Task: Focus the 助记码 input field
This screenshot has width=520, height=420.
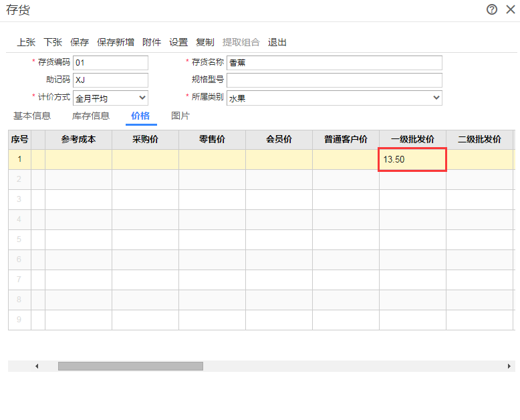Action: tap(110, 80)
